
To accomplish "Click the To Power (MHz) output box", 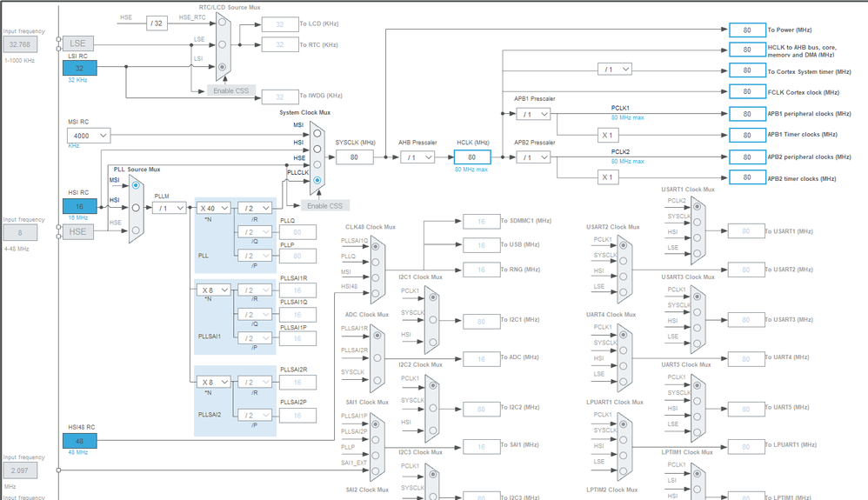I will 747,30.
